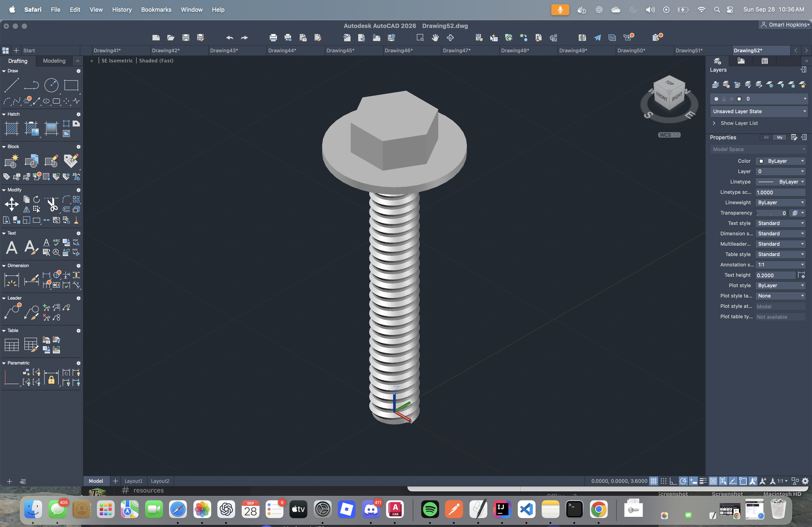Screen dimensions: 812x527
Task: Toggle grid display in status bar
Action: [x=653, y=481]
